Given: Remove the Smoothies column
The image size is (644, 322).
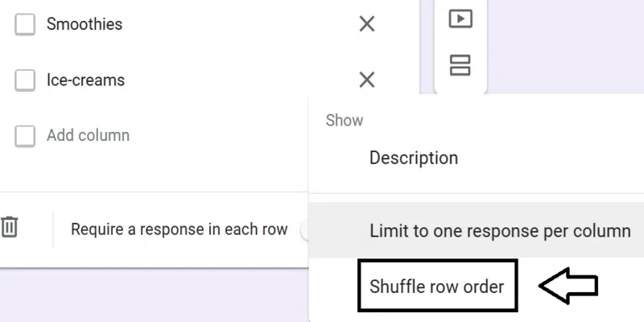Looking at the screenshot, I should 367,24.
